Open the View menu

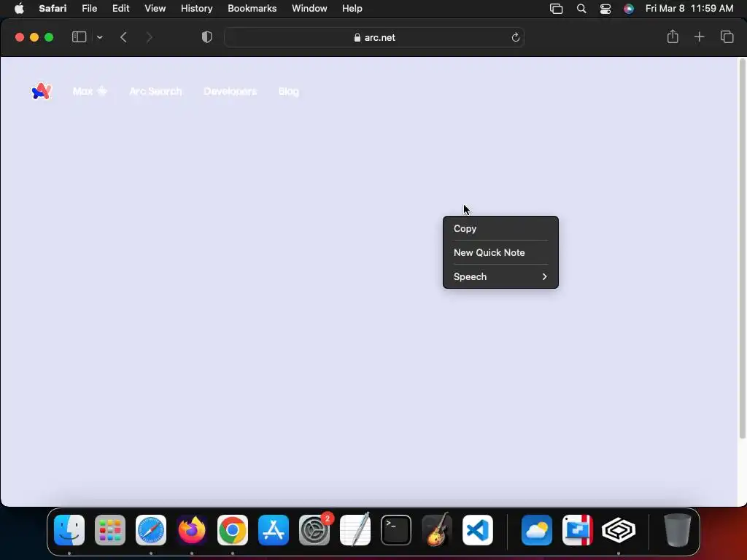155,9
